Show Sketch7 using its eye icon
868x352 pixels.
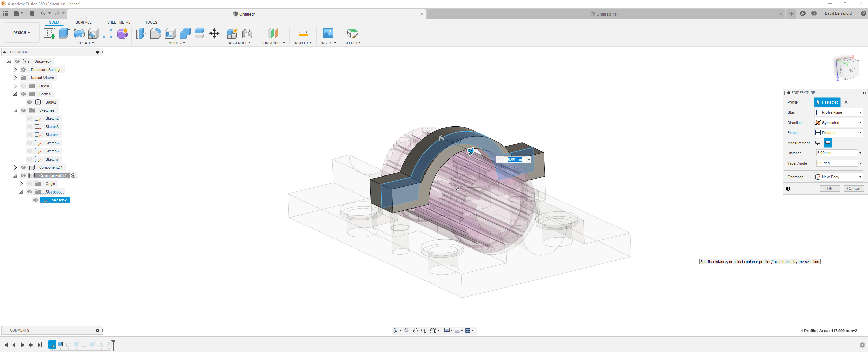point(30,159)
